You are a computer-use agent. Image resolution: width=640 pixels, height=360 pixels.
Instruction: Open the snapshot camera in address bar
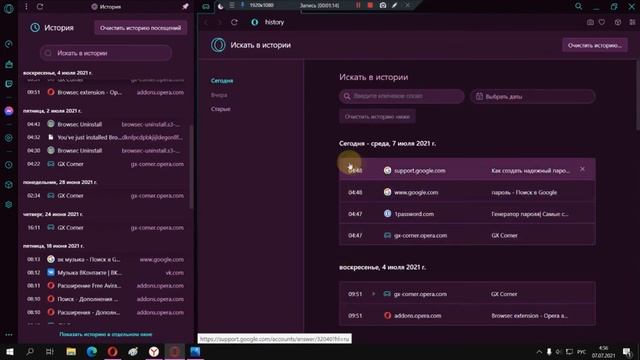[x=590, y=22]
